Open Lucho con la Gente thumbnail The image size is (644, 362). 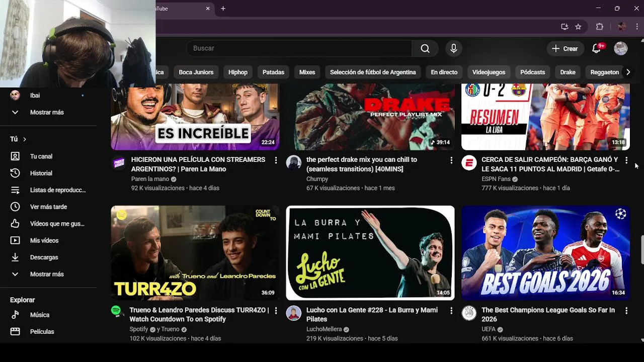point(370,253)
